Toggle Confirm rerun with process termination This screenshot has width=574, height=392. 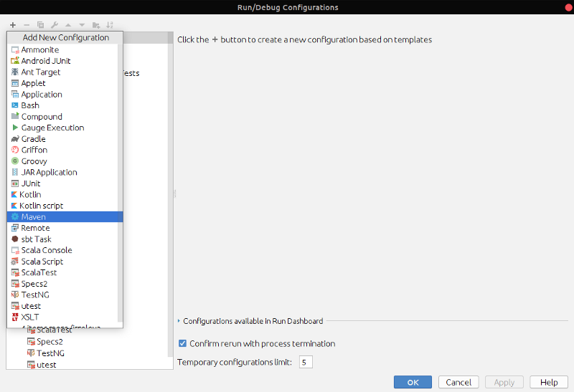coord(182,344)
